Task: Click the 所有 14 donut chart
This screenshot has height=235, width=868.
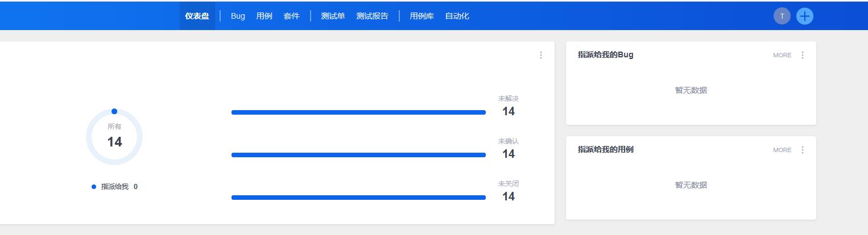Action: tap(114, 137)
